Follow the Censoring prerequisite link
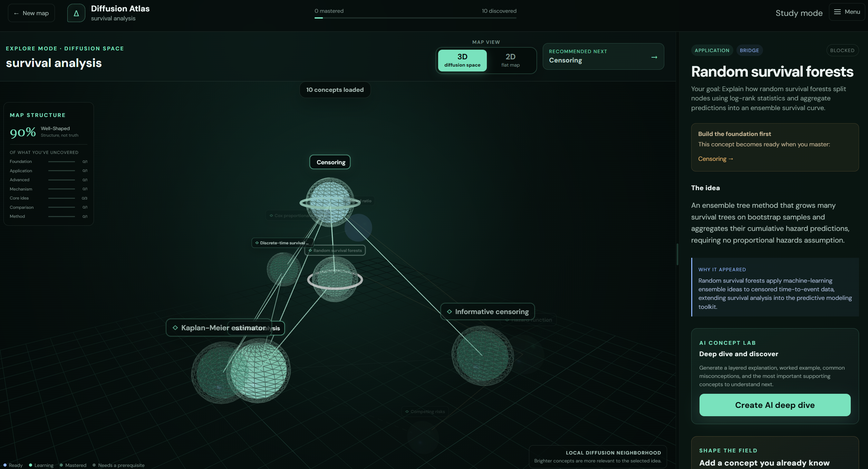Image resolution: width=868 pixels, height=469 pixels. click(x=715, y=159)
